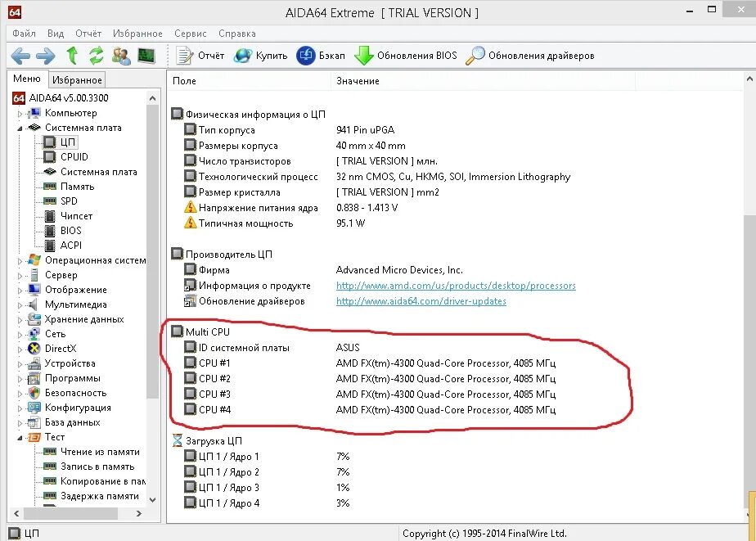
Task: Click the tree panel scroll-up arrow
Action: coord(152,98)
